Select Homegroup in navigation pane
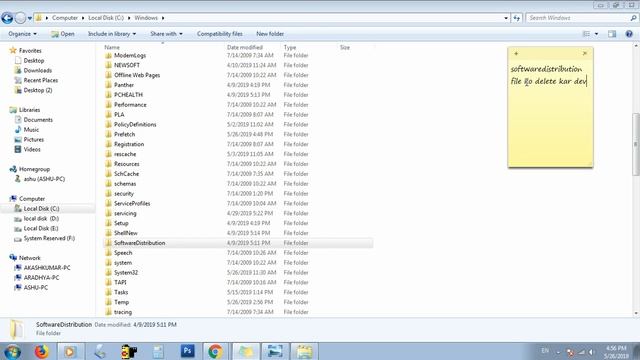This screenshot has width=640, height=360. [x=34, y=169]
